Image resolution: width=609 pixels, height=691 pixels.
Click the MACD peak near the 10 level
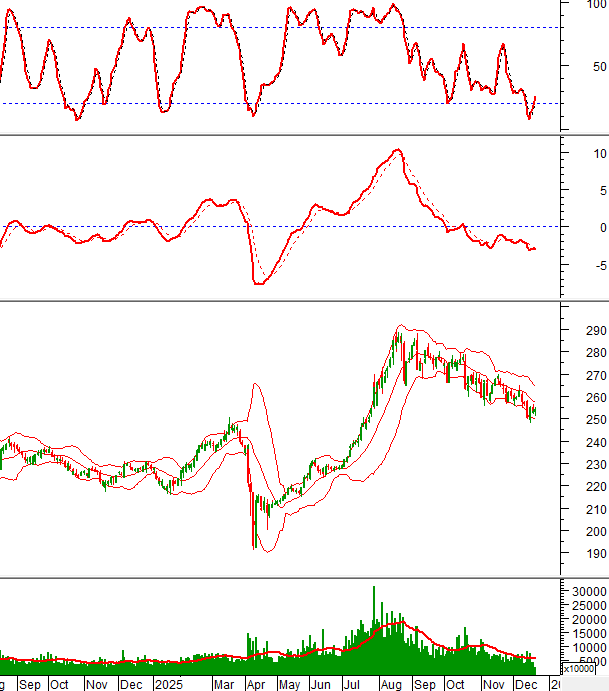point(397,150)
